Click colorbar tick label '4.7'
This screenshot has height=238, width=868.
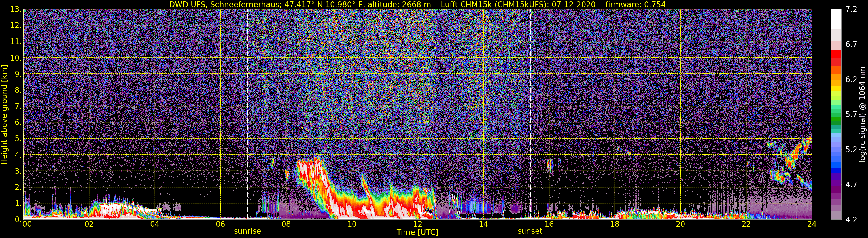tap(851, 185)
